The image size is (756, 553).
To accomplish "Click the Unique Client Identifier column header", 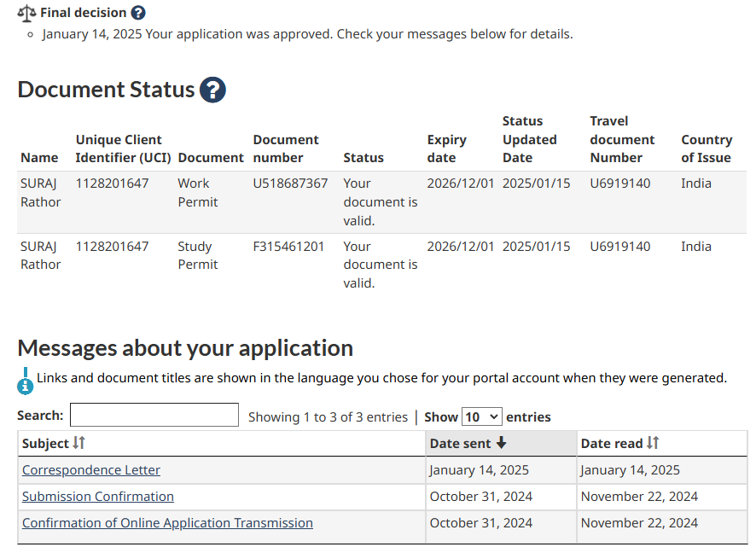I will click(x=123, y=148).
